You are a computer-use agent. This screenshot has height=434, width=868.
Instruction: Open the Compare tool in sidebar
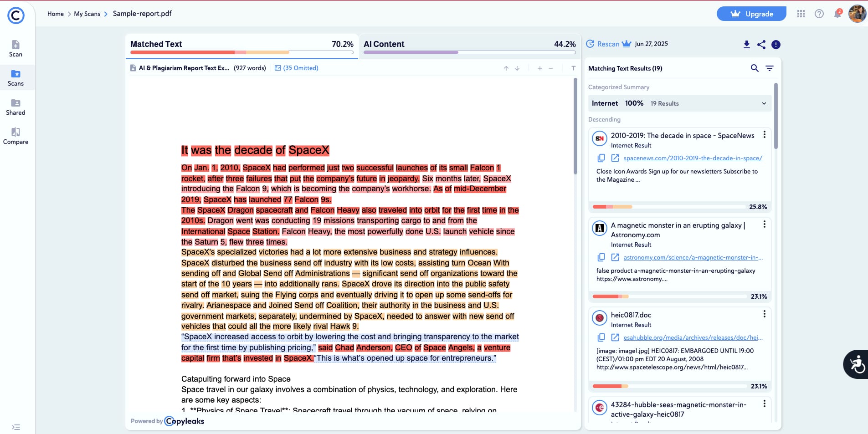point(15,136)
